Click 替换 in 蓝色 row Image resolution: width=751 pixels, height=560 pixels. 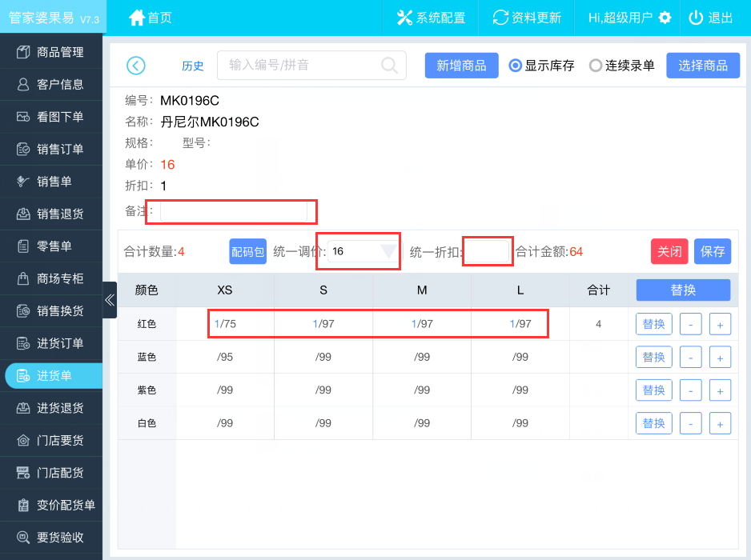[654, 357]
